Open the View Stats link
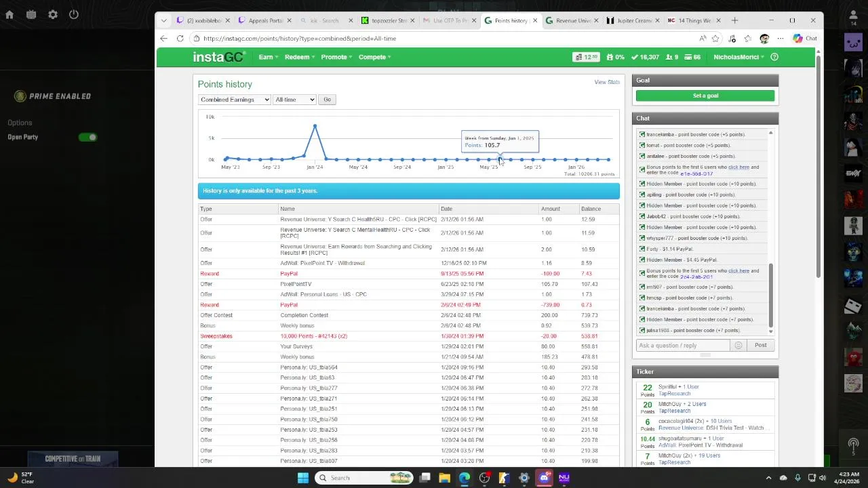868x488 pixels. pyautogui.click(x=607, y=82)
